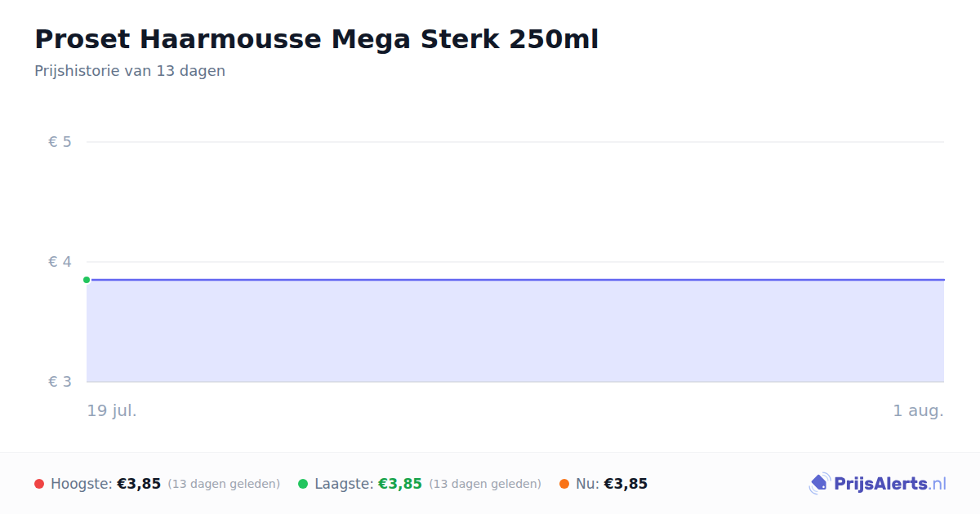Click the Nu €3,85 current price
This screenshot has width=980, height=514.
pyautogui.click(x=626, y=484)
